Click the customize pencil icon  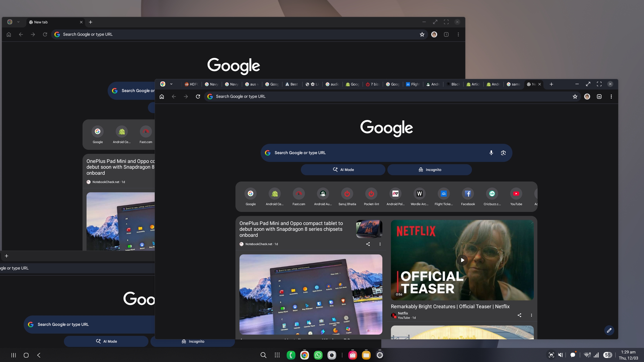(x=609, y=330)
